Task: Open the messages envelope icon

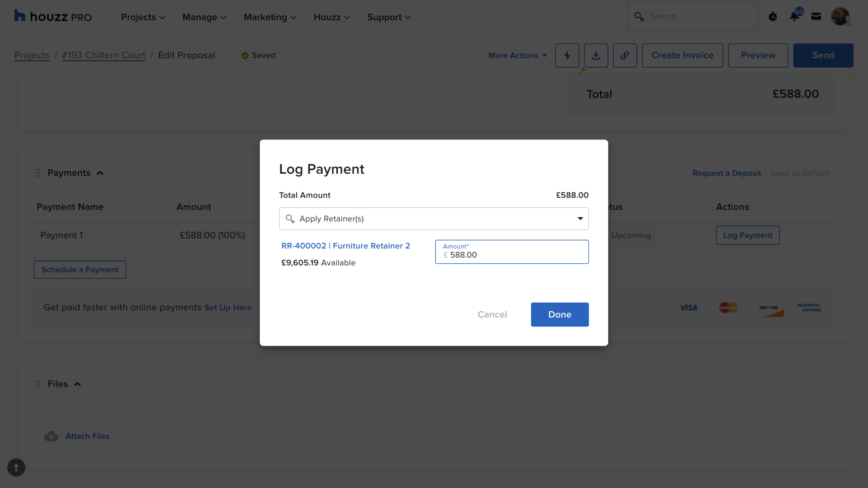Action: click(816, 16)
